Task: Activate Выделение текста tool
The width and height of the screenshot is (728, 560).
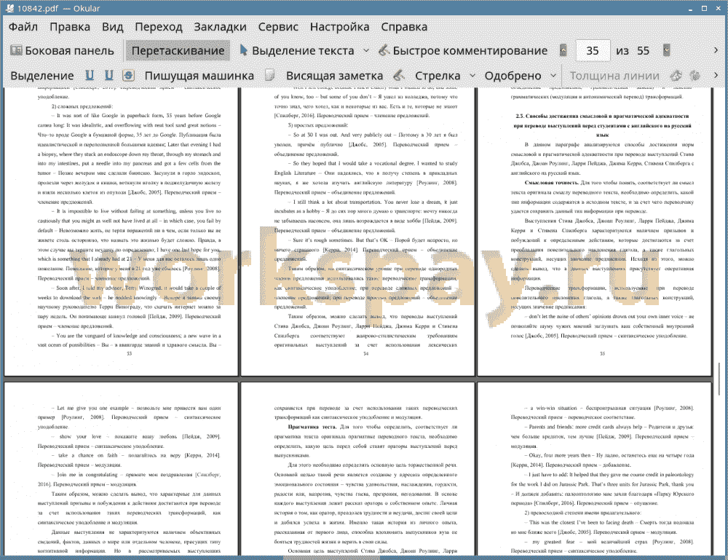Action: (297, 51)
